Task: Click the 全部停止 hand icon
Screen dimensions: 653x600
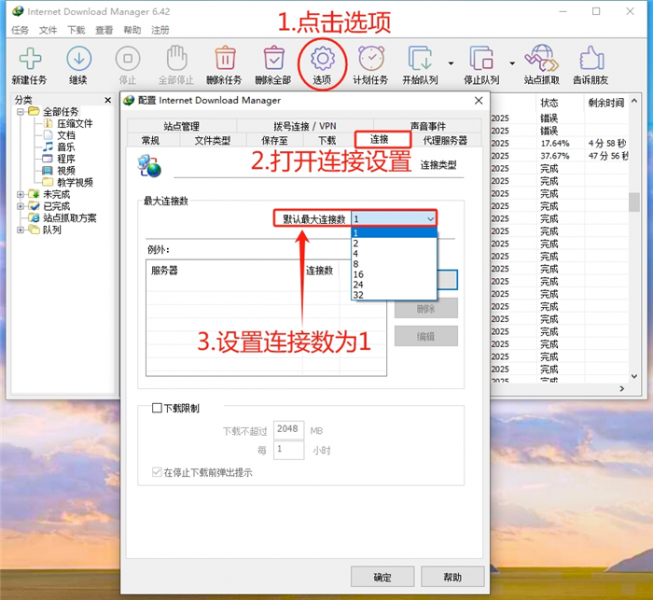Action: [177, 58]
